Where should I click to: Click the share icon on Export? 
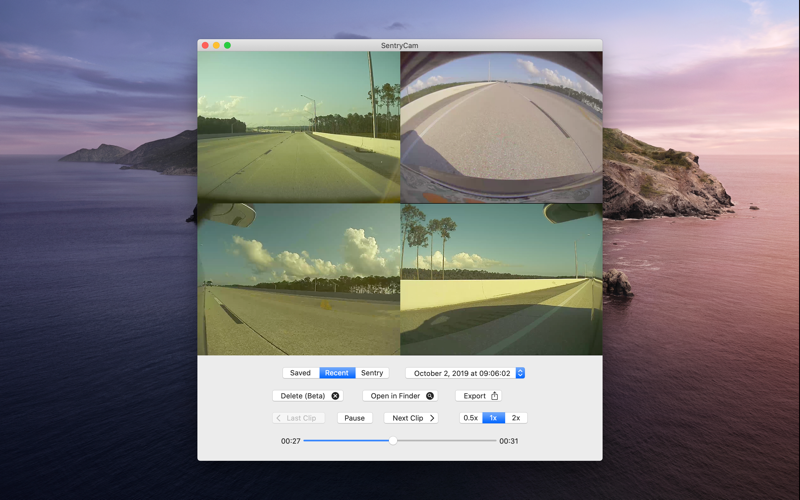pos(494,396)
